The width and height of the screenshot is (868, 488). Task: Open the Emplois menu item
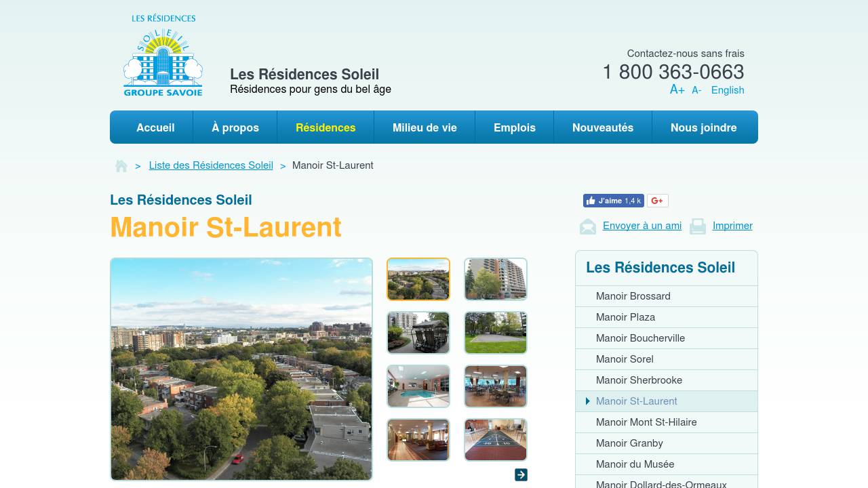(x=515, y=127)
